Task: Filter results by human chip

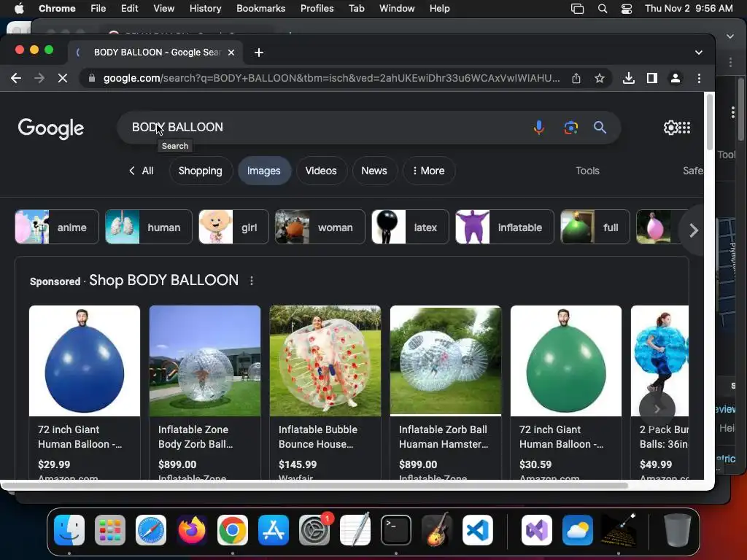Action: (x=149, y=227)
